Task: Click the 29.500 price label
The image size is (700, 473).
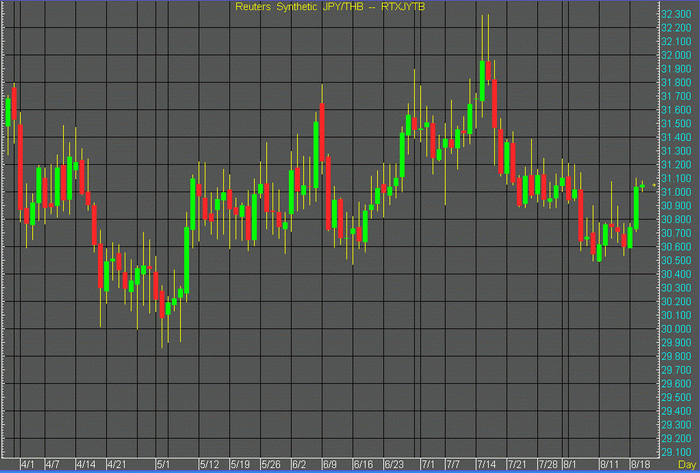Action: [x=676, y=397]
